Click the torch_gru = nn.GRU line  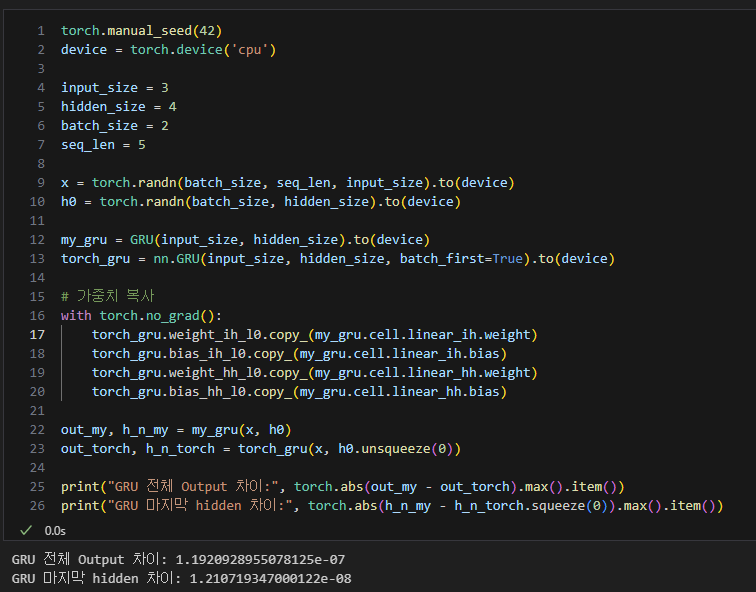point(338,259)
